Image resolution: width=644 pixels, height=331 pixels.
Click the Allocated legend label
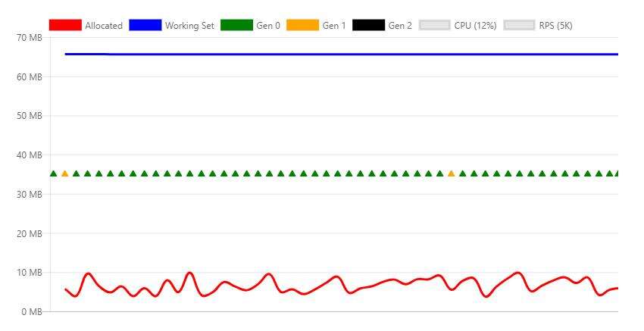[104, 26]
